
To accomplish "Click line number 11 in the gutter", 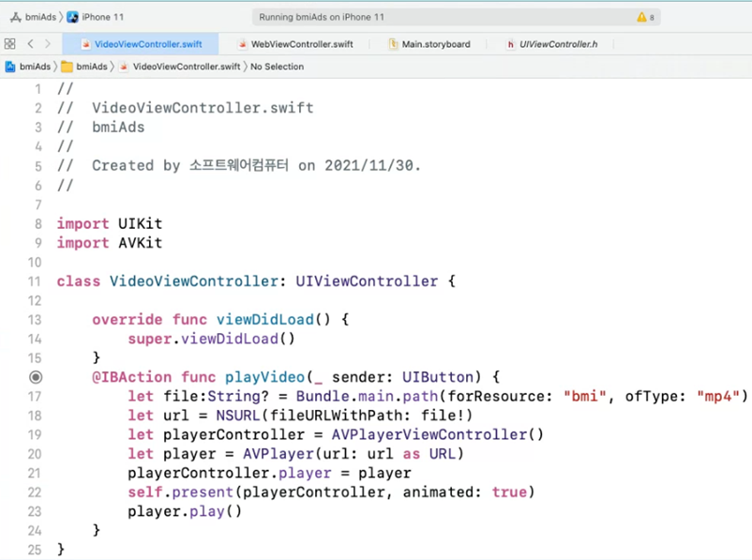I will coord(35,281).
